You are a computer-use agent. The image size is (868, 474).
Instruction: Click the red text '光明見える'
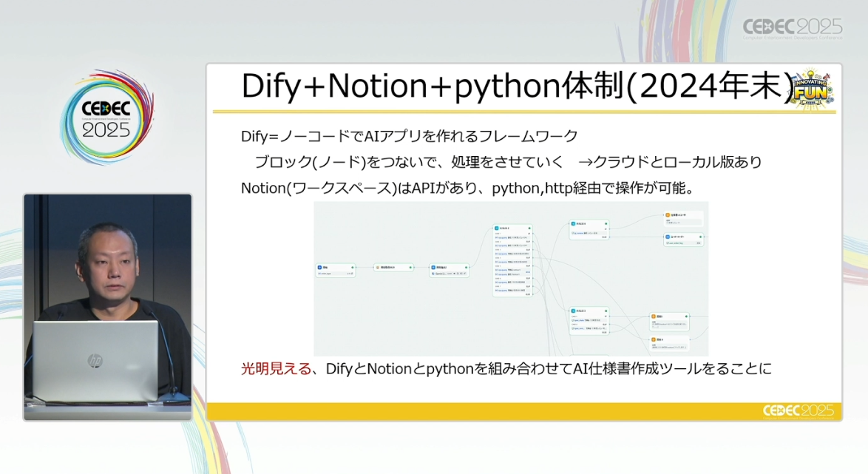click(277, 369)
